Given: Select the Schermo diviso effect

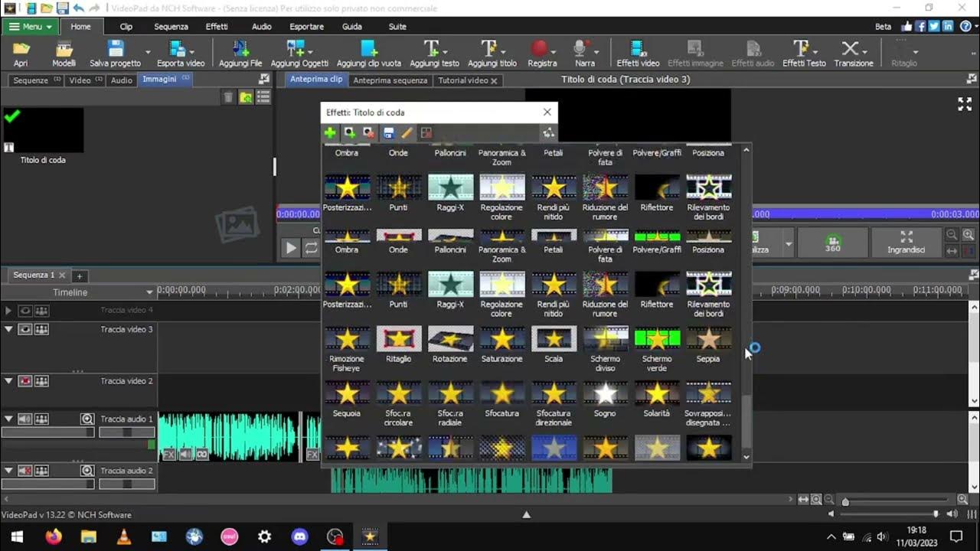Looking at the screenshot, I should tap(606, 350).
